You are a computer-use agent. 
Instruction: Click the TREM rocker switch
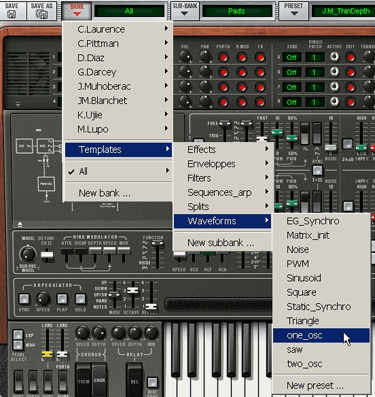[x=83, y=380]
